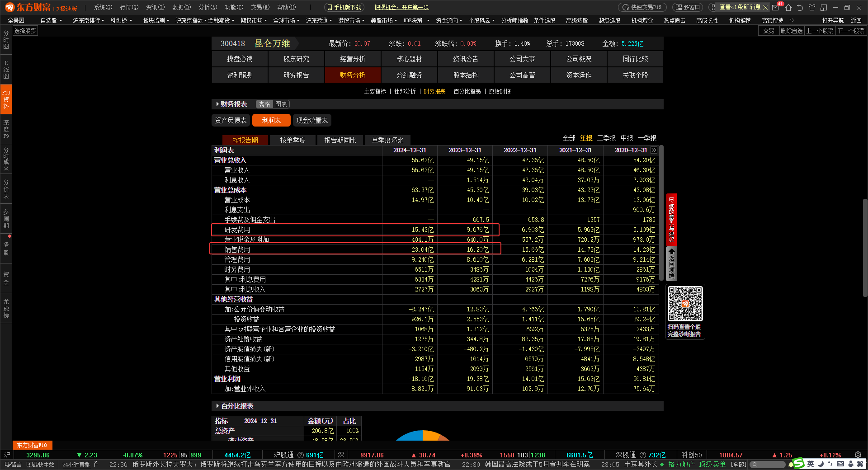
Task: Select the 报告期同比 tab
Action: click(340, 140)
